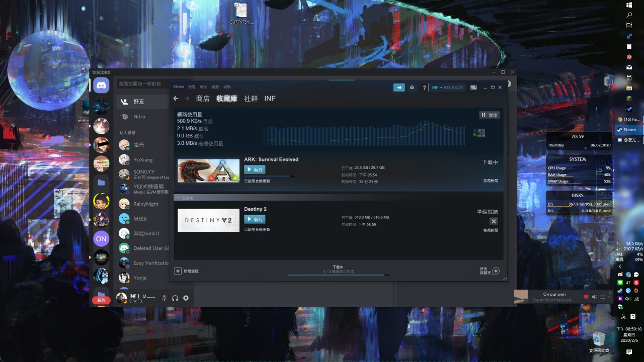This screenshot has width=644, height=362.
Task: View news for Destiny 2
Action: (x=491, y=230)
